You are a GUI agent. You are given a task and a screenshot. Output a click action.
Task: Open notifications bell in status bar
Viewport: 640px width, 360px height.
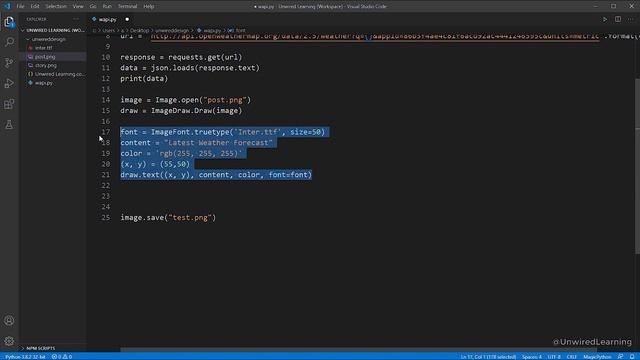point(632,357)
